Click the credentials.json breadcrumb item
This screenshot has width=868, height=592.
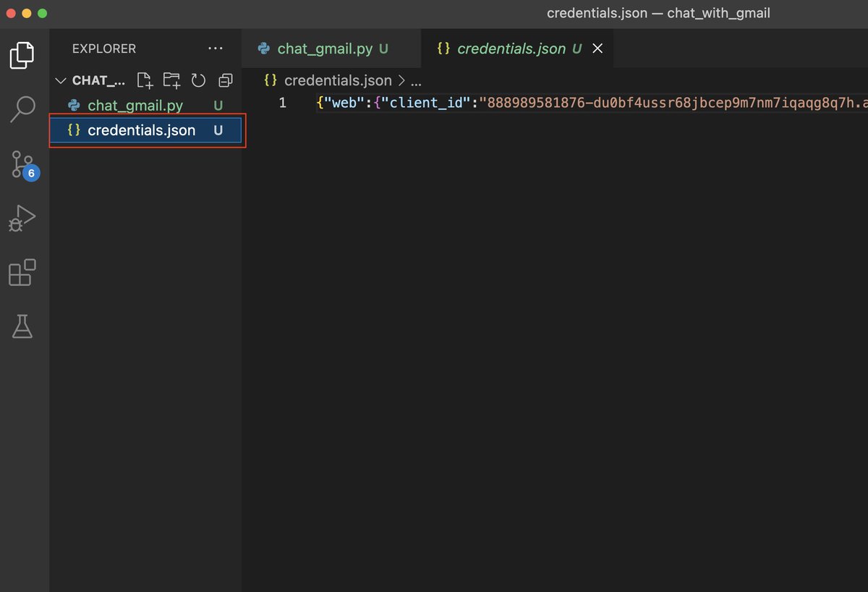coord(328,80)
